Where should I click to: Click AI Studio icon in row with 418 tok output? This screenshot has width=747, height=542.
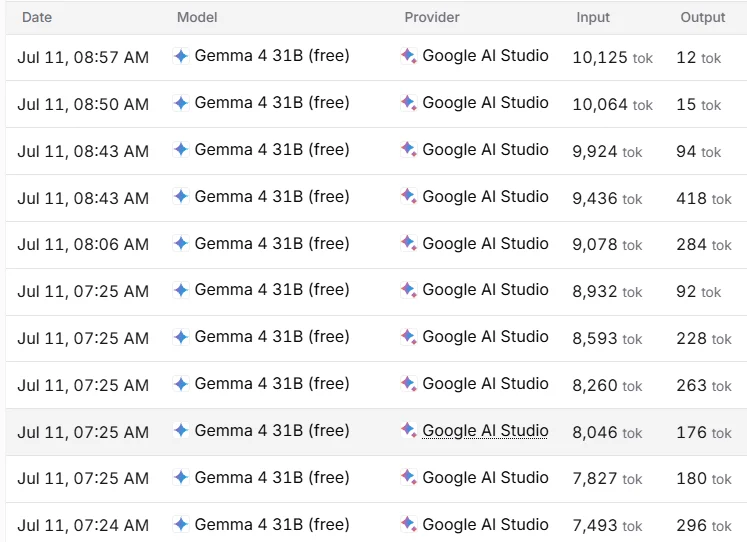pos(408,196)
